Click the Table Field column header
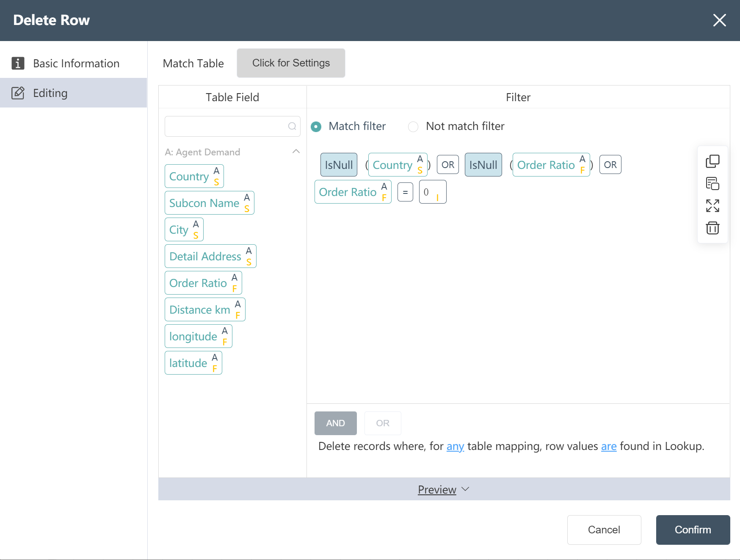 point(232,97)
